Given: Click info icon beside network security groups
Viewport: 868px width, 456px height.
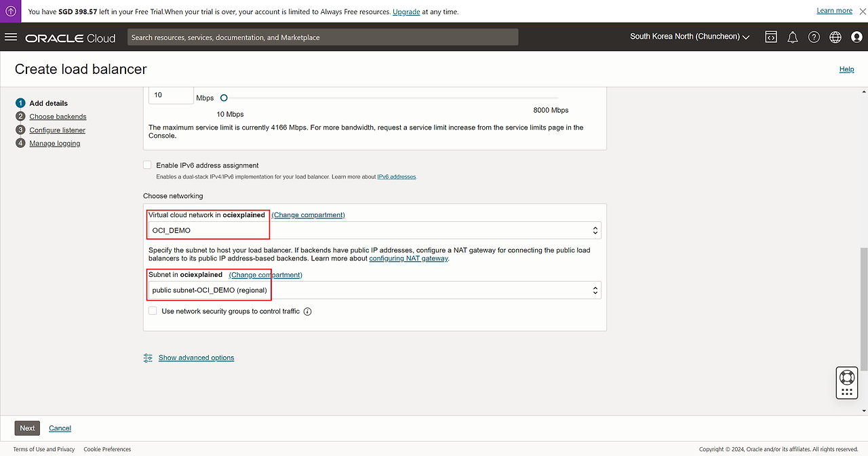Looking at the screenshot, I should coord(307,311).
